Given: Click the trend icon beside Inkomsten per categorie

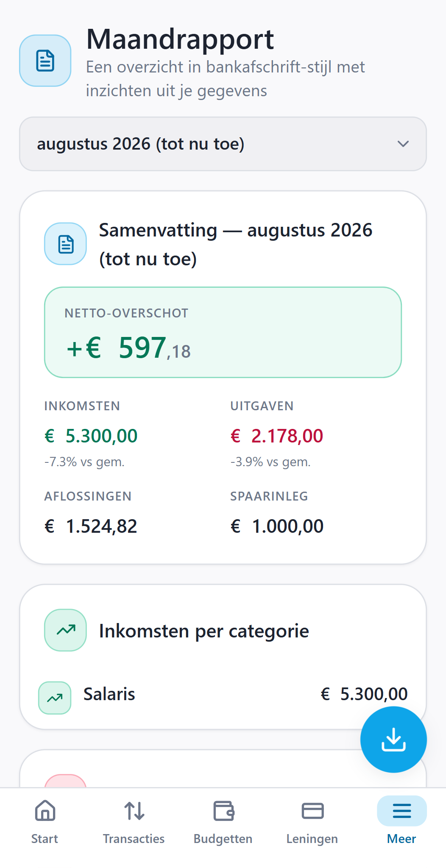Looking at the screenshot, I should (66, 630).
